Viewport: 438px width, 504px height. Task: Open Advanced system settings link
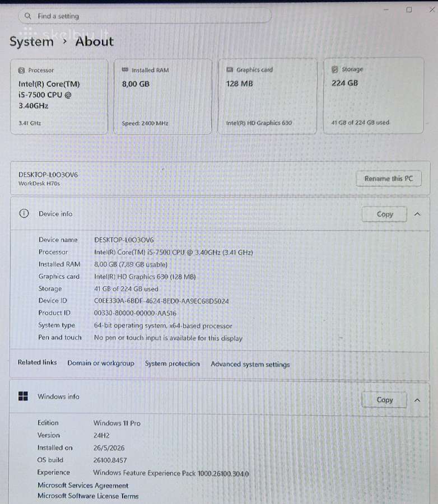[x=250, y=364]
